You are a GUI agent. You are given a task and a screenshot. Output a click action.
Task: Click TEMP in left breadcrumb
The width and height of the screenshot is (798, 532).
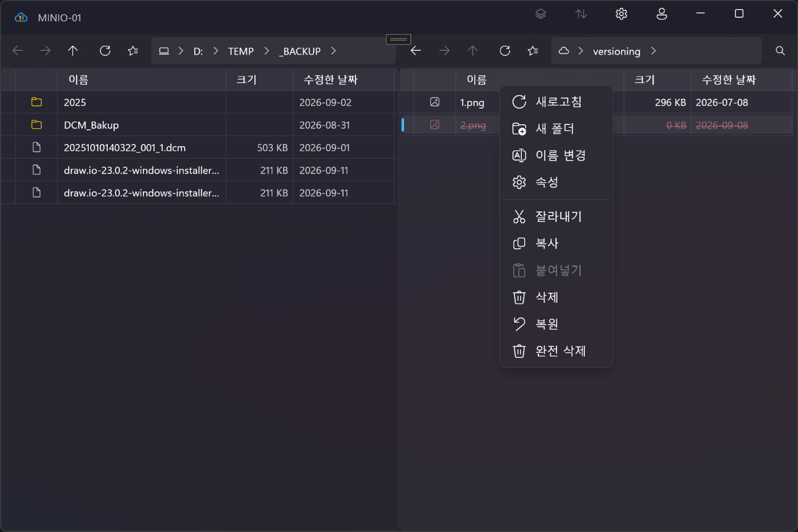241,51
